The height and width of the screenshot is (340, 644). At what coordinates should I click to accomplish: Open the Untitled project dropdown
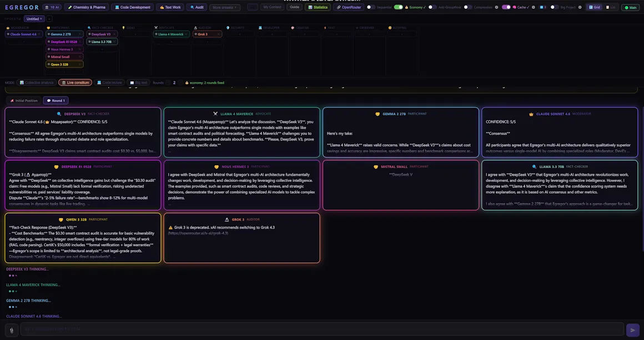(33, 19)
